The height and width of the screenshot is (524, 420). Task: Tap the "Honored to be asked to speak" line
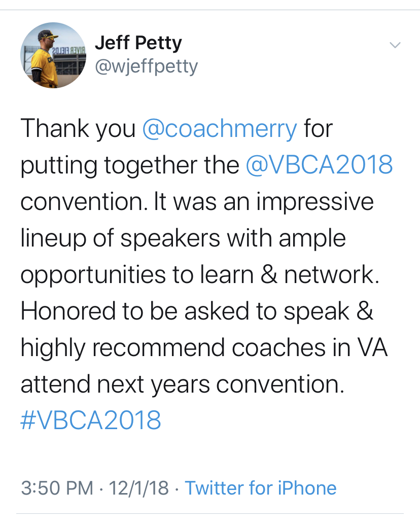coord(185,311)
